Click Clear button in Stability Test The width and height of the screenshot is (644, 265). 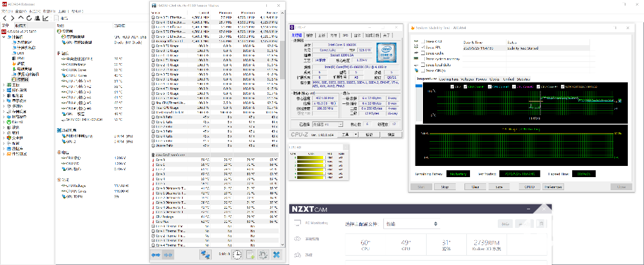(475, 187)
